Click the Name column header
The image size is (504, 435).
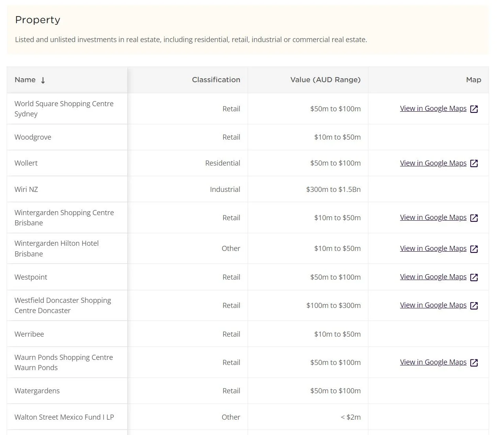click(x=67, y=80)
